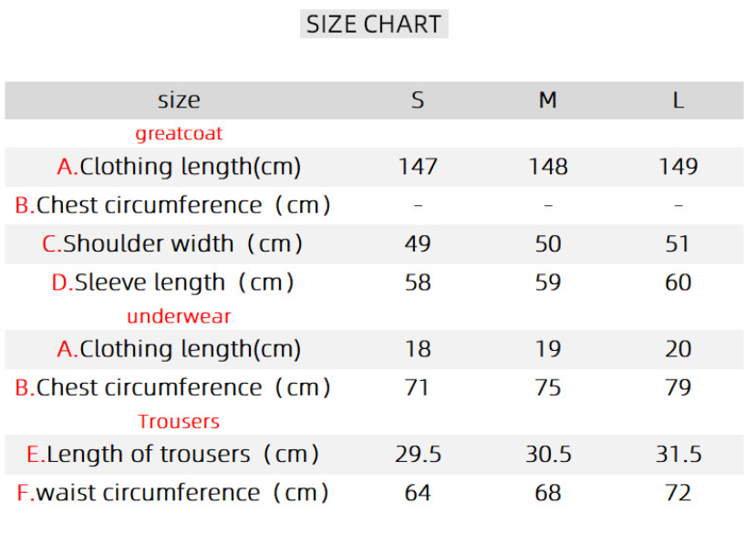Screen dimensions: 756x534
Task: Click the waist circumference value 68
Action: (x=547, y=493)
